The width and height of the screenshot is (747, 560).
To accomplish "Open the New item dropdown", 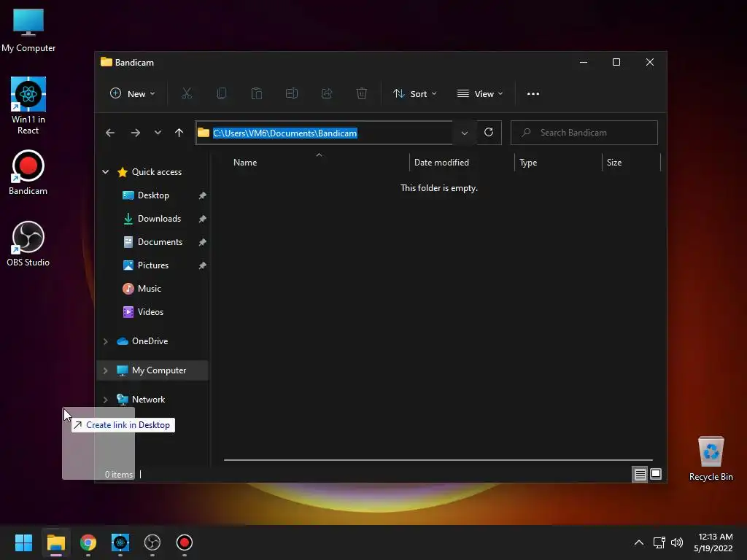I will click(133, 94).
